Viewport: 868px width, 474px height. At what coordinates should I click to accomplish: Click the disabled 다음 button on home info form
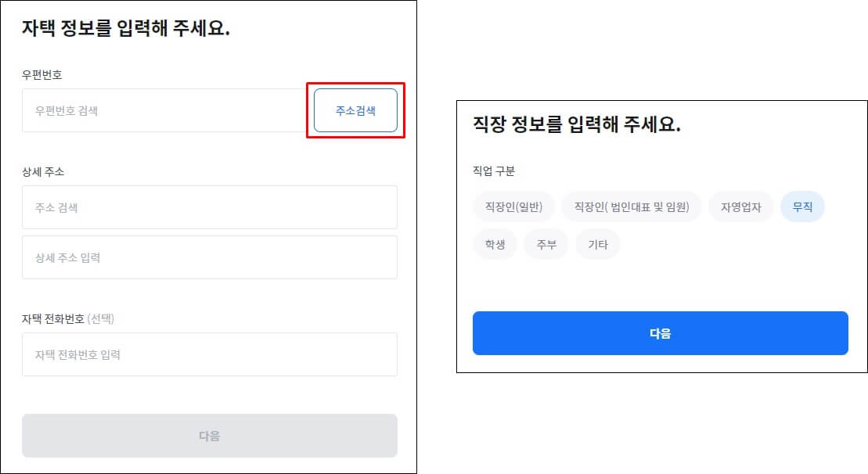click(209, 436)
